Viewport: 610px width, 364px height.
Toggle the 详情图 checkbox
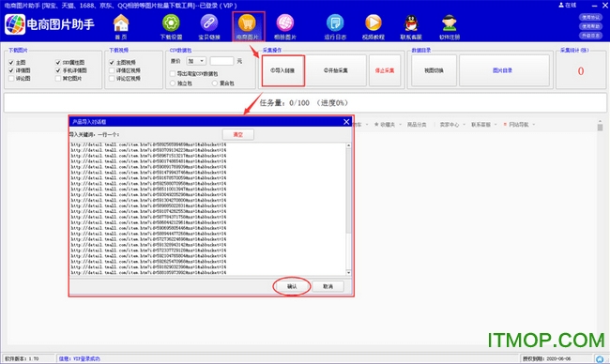(x=11, y=70)
